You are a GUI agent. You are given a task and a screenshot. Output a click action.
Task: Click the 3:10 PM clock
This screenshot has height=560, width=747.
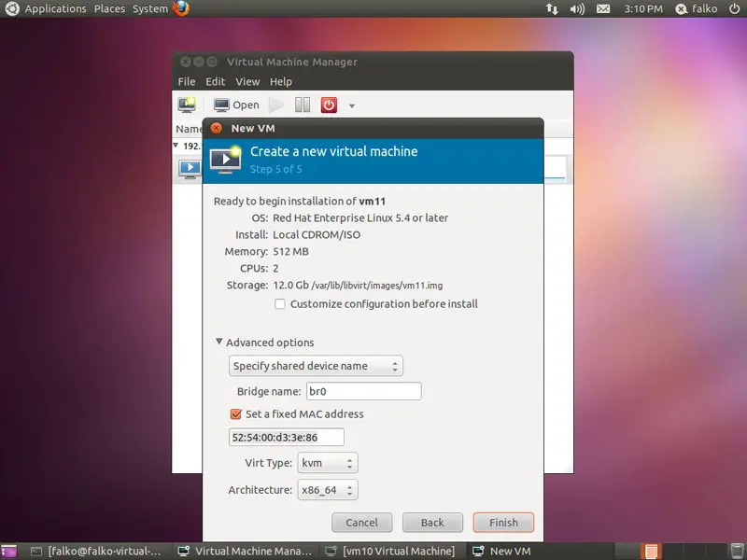(643, 8)
